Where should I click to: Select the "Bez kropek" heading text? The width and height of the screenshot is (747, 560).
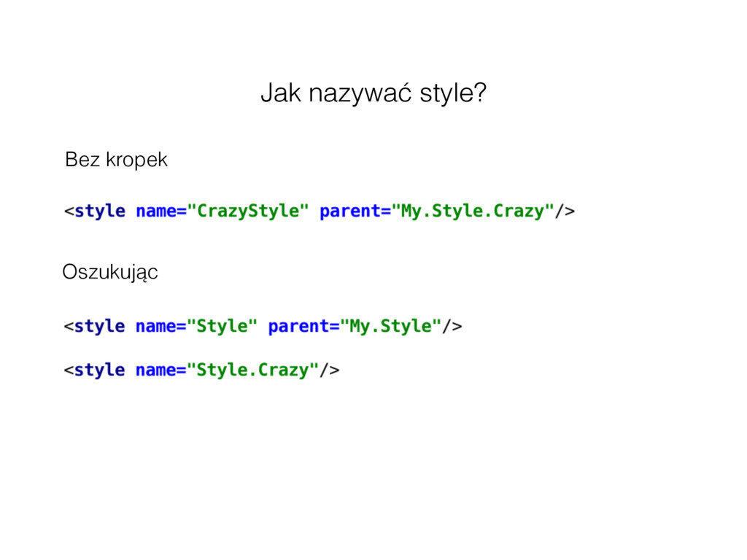[116, 160]
